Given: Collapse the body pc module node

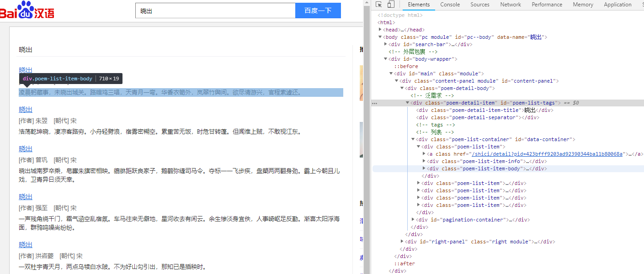Looking at the screenshot, I should [381, 37].
